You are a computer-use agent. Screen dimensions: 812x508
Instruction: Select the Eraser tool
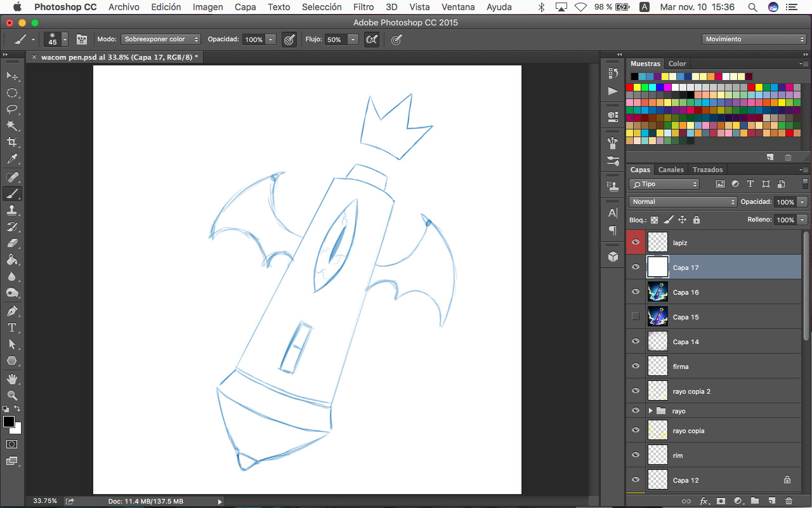coord(12,243)
